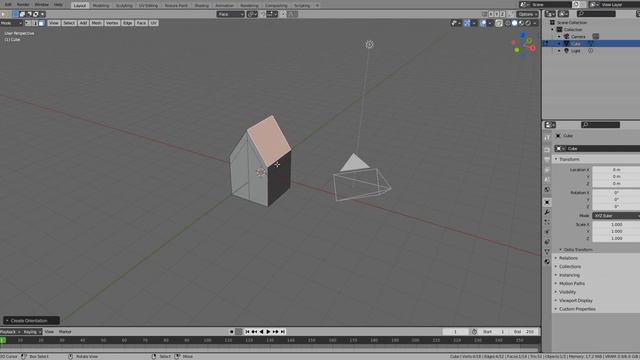Open the World properties tab icon
This screenshot has height=360, width=640.
(x=547, y=189)
